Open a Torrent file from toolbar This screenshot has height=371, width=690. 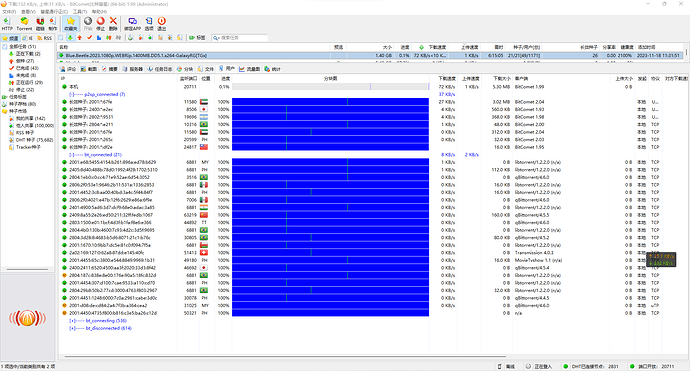(x=24, y=23)
